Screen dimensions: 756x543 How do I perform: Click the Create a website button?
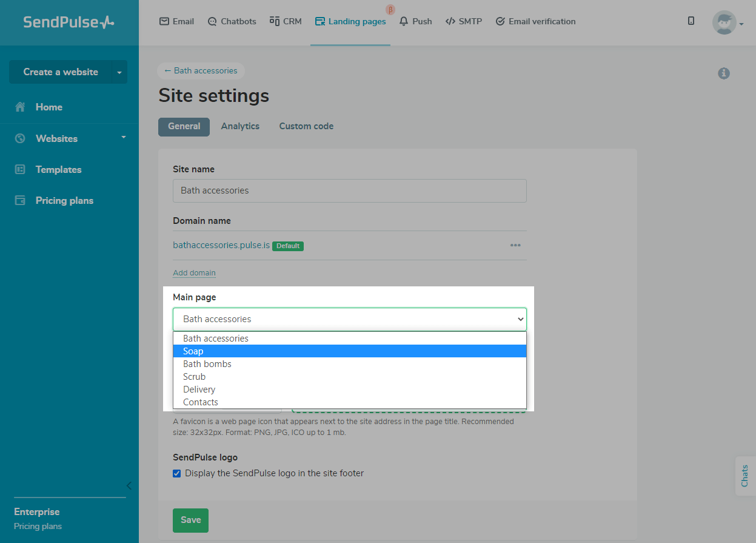pyautogui.click(x=60, y=72)
